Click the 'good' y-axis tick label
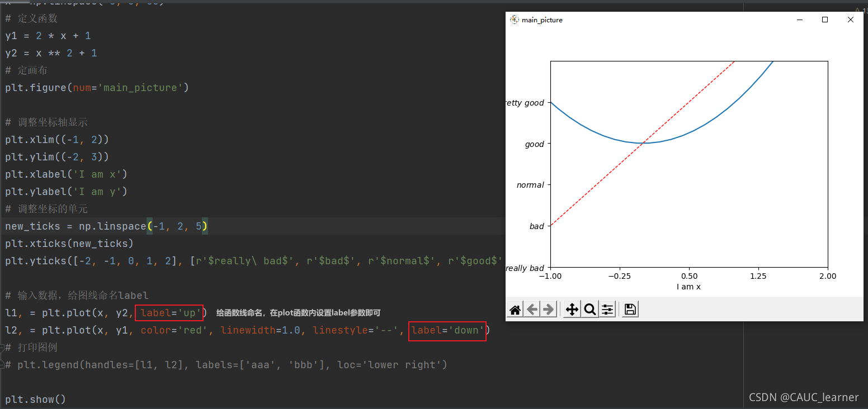Screen dimensions: 868x409 click(534, 144)
